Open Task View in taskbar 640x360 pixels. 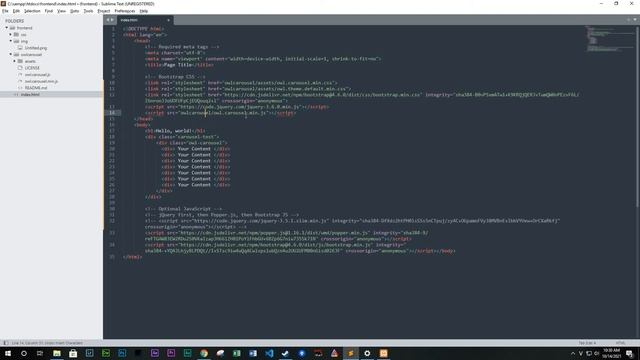tap(40, 353)
